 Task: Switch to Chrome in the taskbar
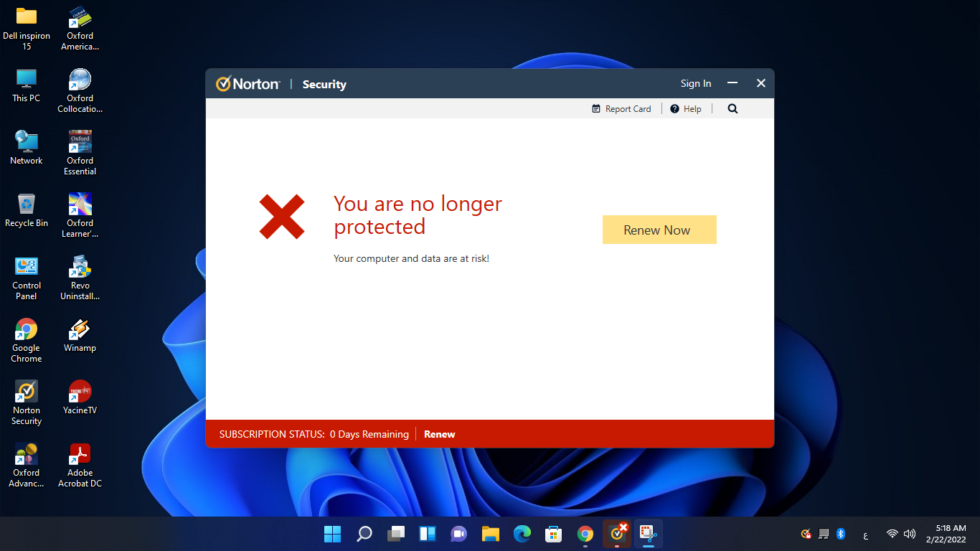point(585,534)
